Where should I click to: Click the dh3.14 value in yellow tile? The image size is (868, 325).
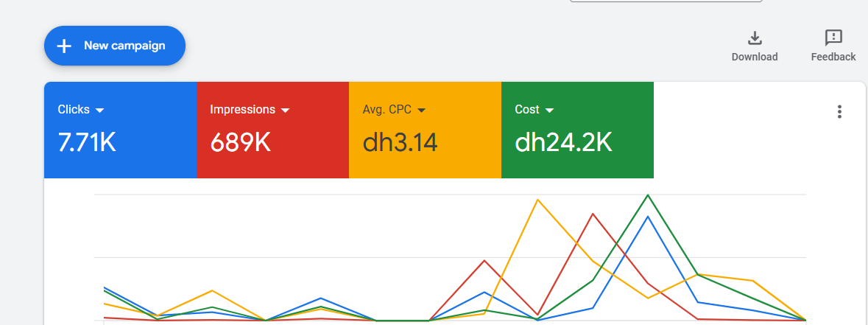(400, 141)
